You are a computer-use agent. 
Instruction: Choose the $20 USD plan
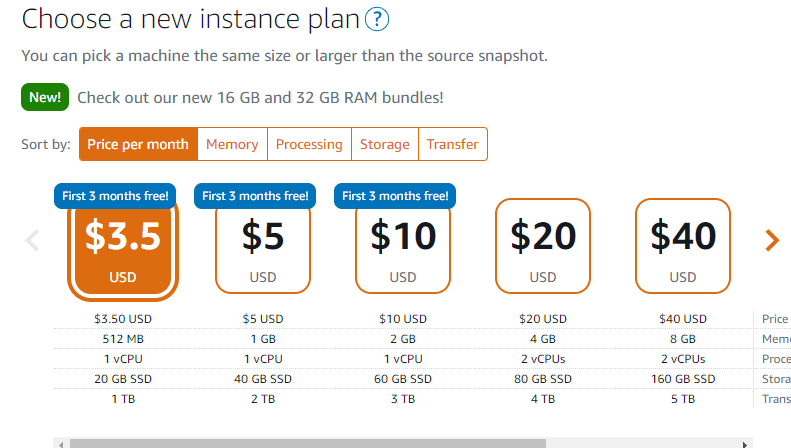tap(543, 246)
